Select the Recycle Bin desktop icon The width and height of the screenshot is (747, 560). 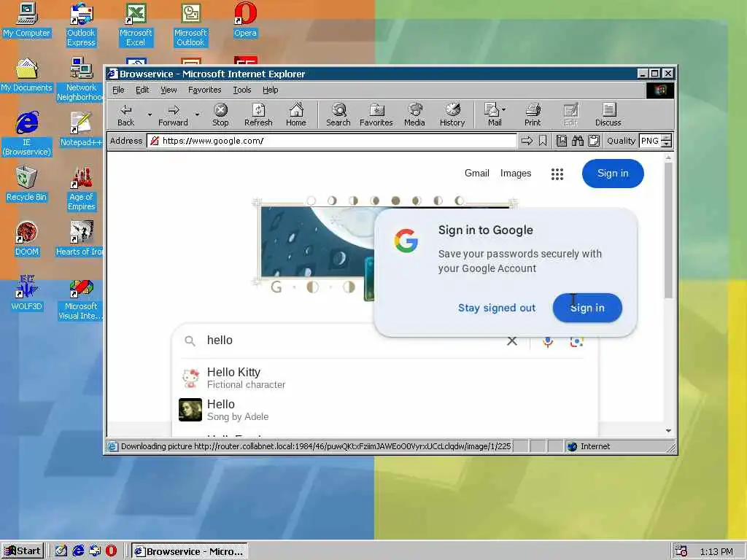click(26, 184)
